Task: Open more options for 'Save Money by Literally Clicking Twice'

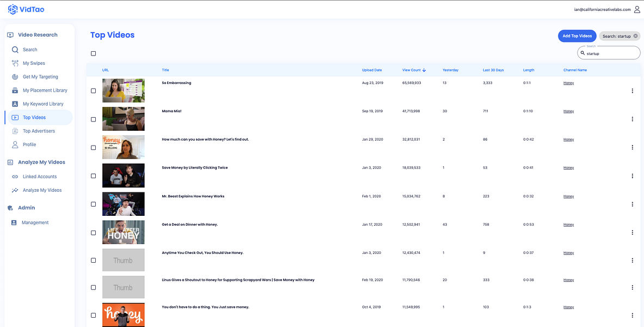Action: point(632,175)
